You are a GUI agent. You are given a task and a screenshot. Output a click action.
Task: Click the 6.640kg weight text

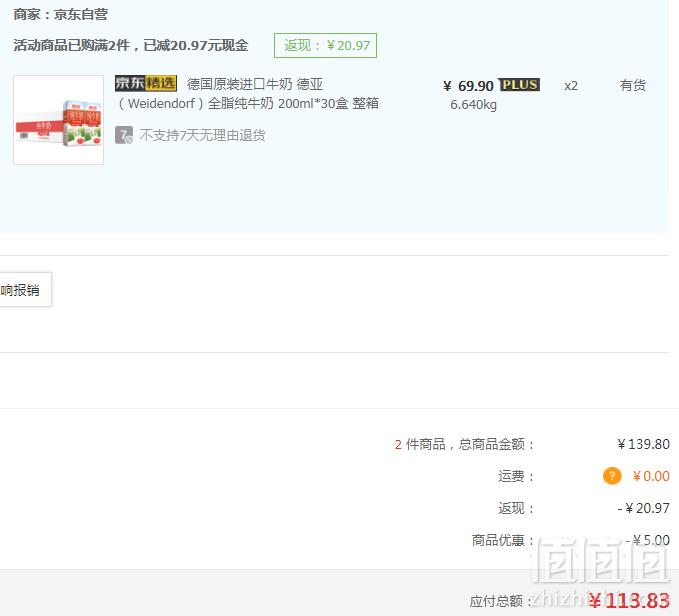click(473, 105)
